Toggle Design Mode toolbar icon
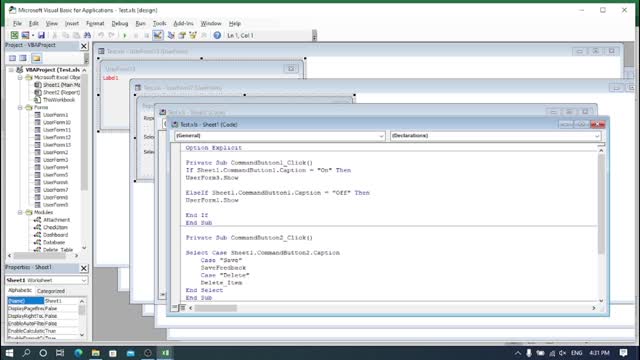This screenshot has width=640, height=360. coord(158,36)
